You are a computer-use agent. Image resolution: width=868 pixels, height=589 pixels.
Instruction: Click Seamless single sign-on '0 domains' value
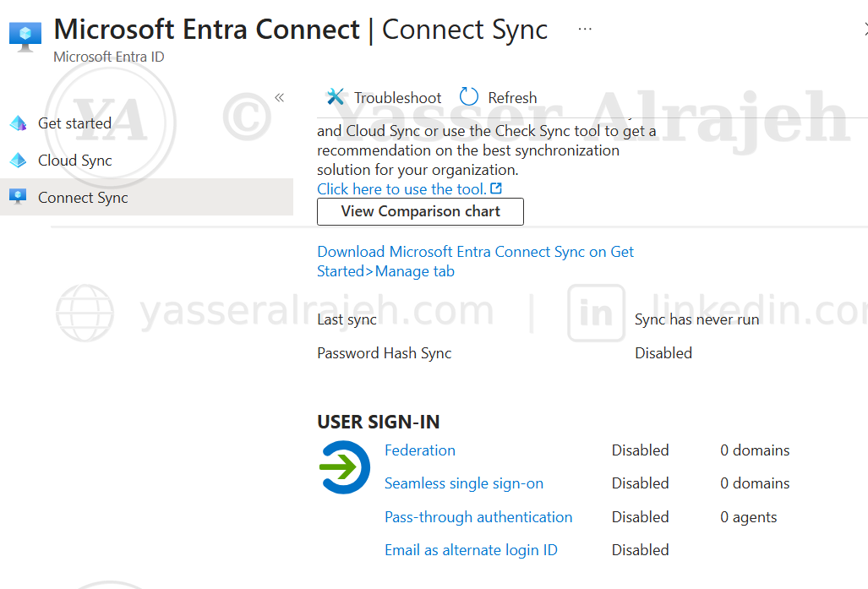[x=755, y=483]
